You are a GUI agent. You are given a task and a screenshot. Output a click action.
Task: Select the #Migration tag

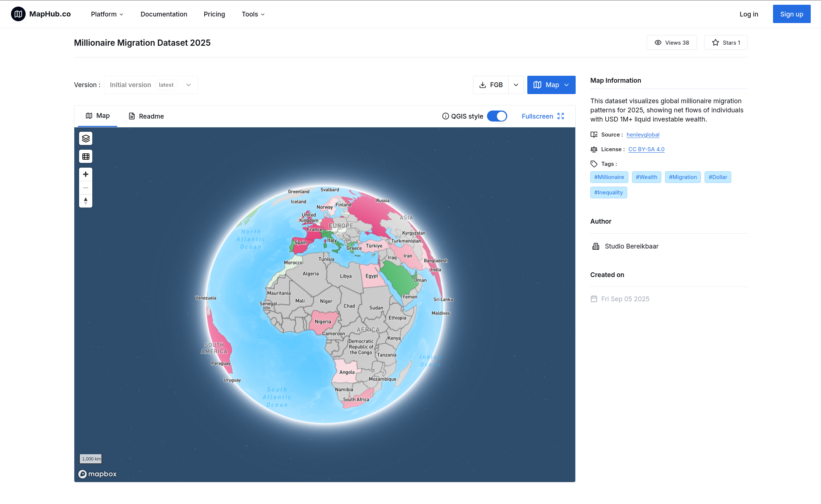coord(683,177)
